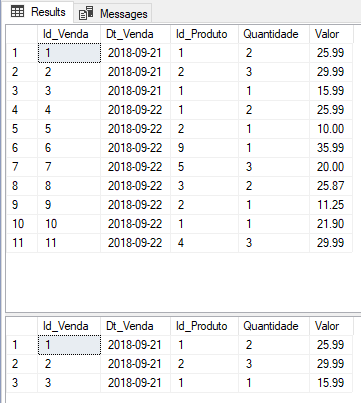Screen dimensions: 361x403
Task: Click the cell with value 21.90
Action: coord(331,224)
